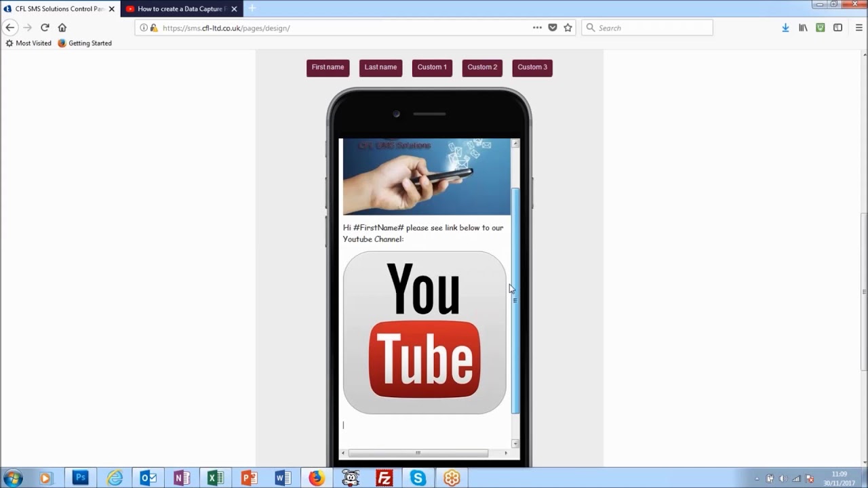Switch to CFL SMS Solutions Control Panel tab
The height and width of the screenshot is (488, 868).
point(60,9)
